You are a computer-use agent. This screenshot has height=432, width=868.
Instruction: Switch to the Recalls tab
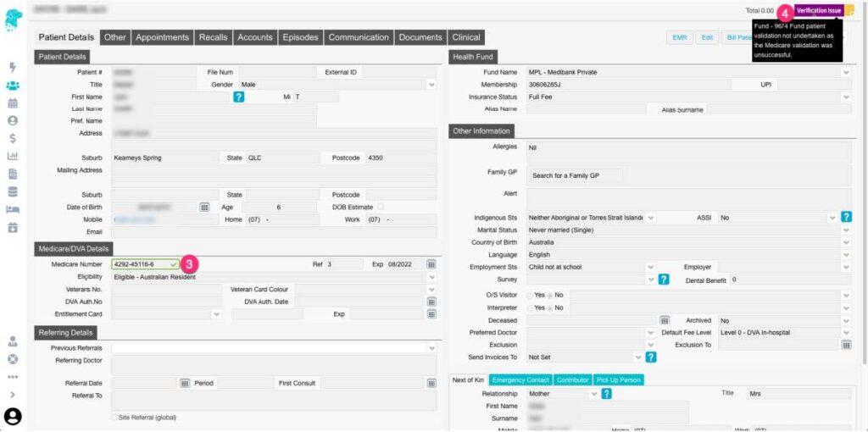click(x=213, y=37)
